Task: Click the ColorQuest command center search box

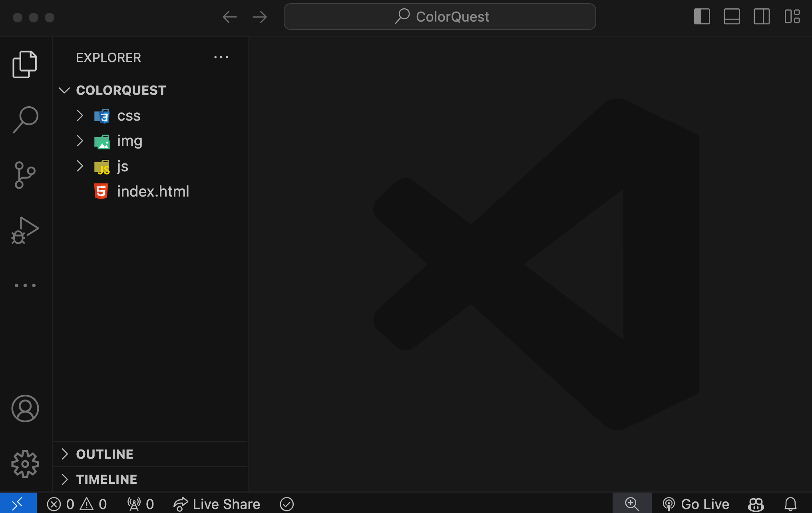Action: [x=440, y=17]
